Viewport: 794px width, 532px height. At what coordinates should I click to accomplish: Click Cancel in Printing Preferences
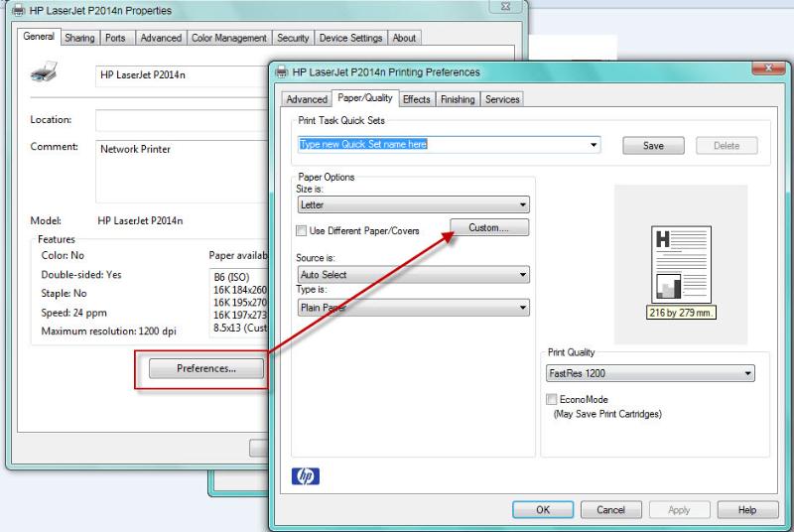click(611, 510)
